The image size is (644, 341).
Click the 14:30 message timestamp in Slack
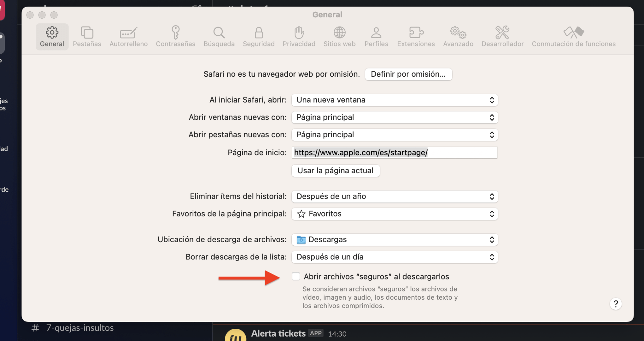pos(337,334)
